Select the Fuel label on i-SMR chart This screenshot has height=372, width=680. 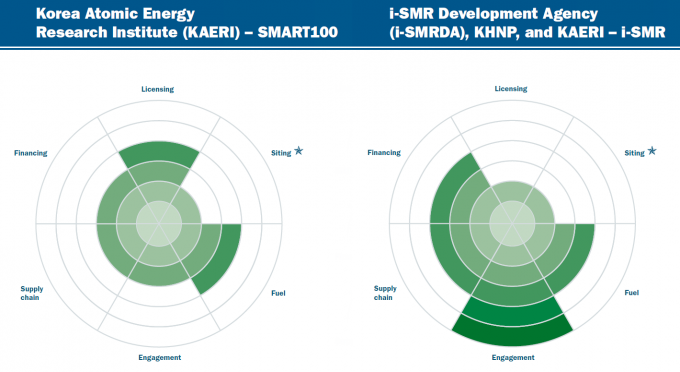coord(632,293)
